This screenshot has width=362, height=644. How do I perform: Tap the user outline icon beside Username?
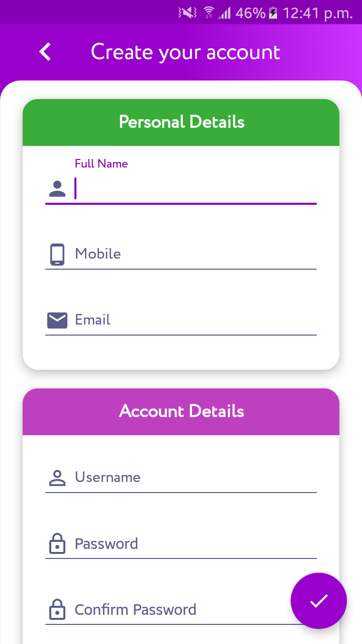(57, 477)
